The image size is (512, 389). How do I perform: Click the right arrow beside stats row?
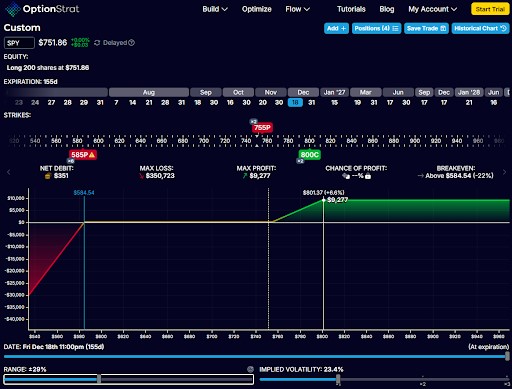504,172
